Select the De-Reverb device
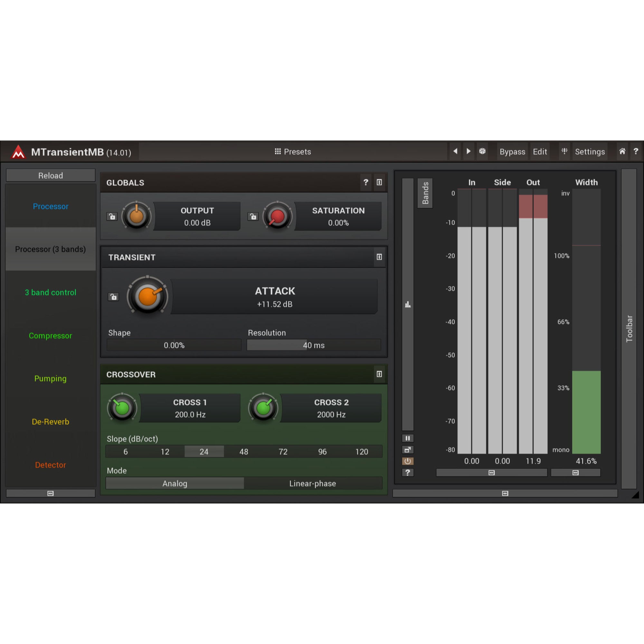Image resolution: width=644 pixels, height=644 pixels. click(x=51, y=422)
